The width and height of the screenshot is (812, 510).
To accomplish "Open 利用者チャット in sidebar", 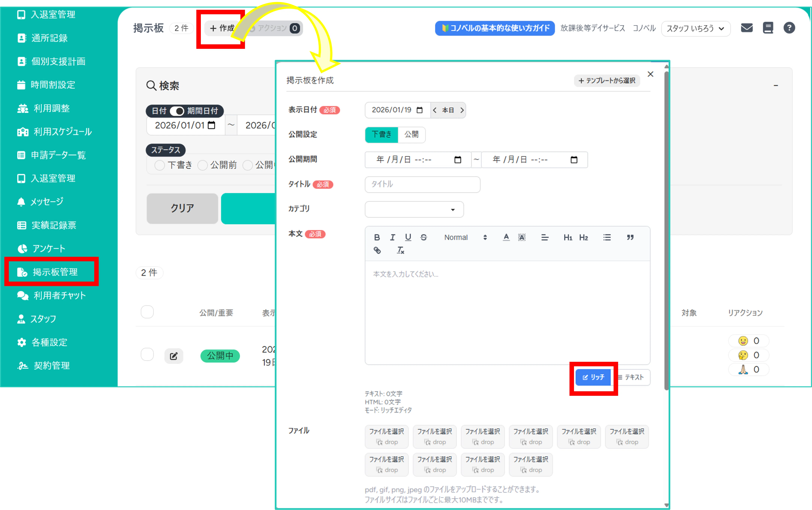I will 52,295.
